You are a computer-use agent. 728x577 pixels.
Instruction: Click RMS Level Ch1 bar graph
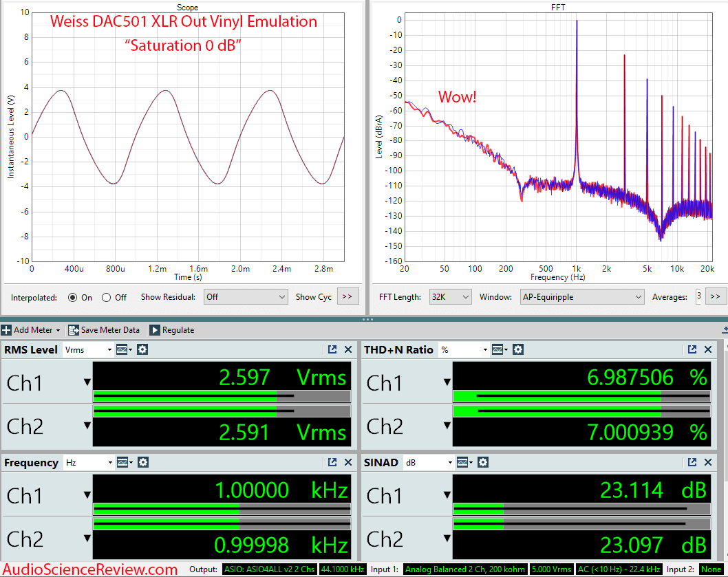click(222, 396)
